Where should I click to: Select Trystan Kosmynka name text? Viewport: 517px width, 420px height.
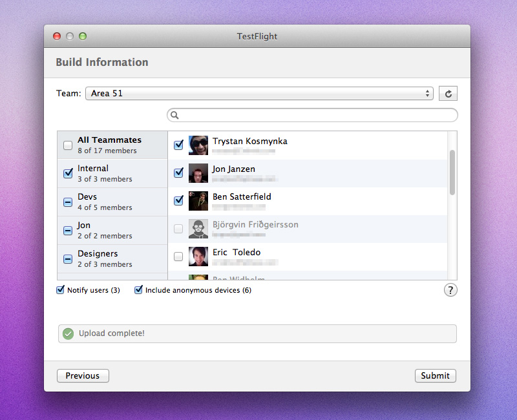pyautogui.click(x=250, y=142)
